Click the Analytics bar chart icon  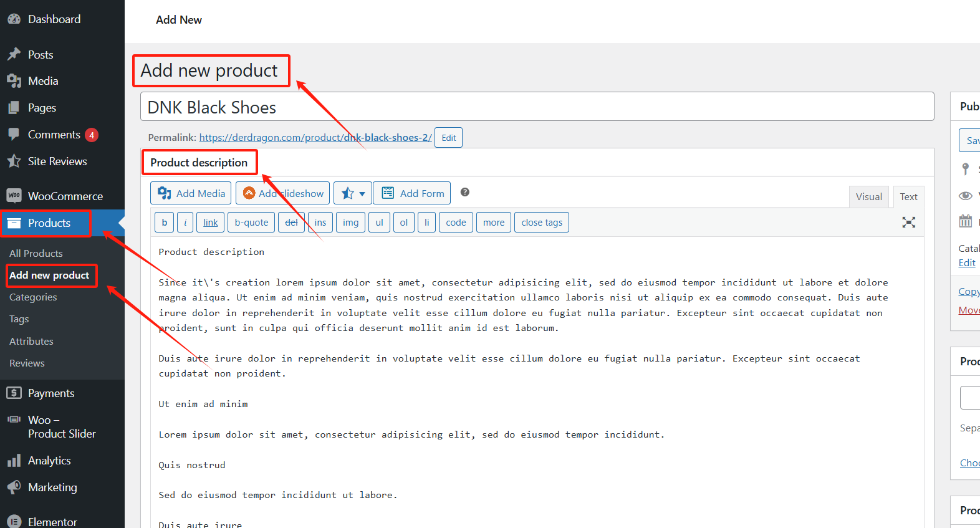click(14, 461)
